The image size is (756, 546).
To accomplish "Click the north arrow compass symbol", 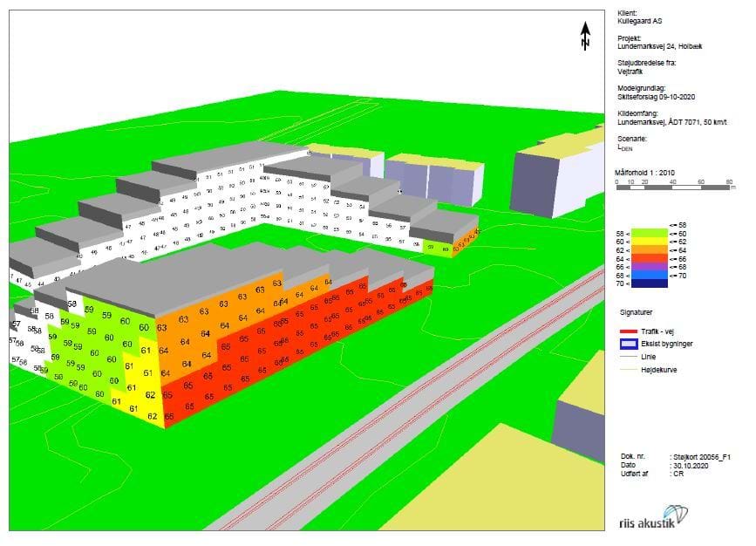I will click(586, 34).
